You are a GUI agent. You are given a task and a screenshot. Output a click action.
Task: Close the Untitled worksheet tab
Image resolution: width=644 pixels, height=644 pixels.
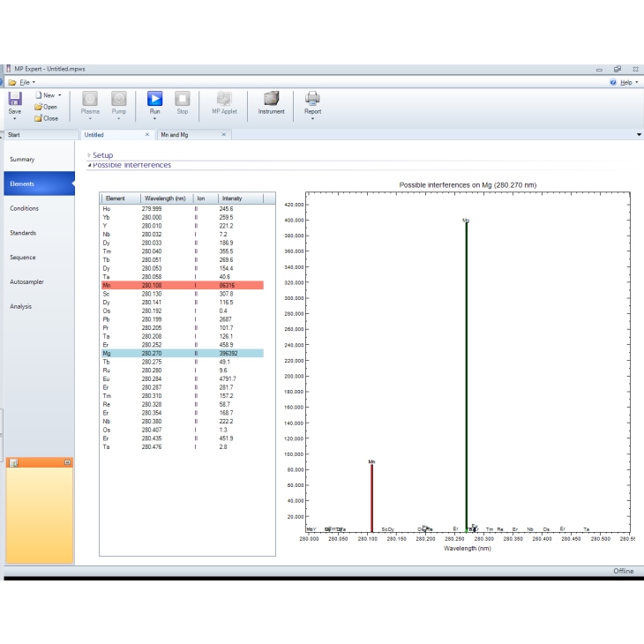click(146, 135)
